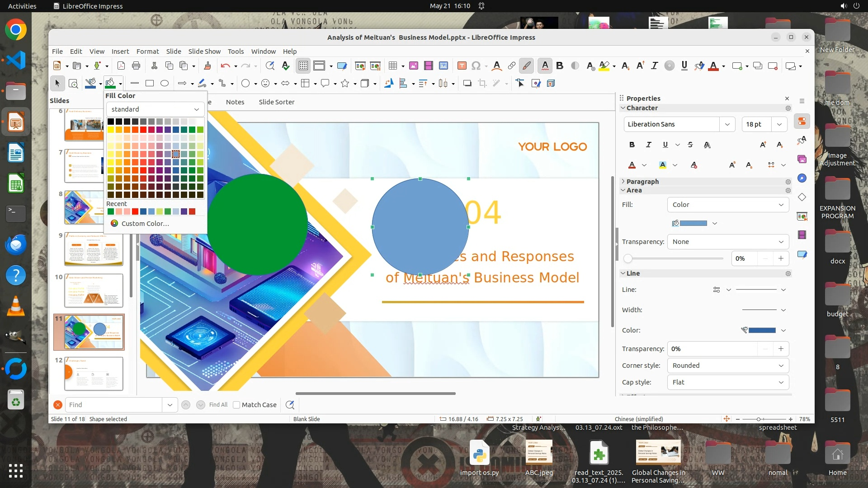Select the Ellipse shape tool

(x=165, y=83)
